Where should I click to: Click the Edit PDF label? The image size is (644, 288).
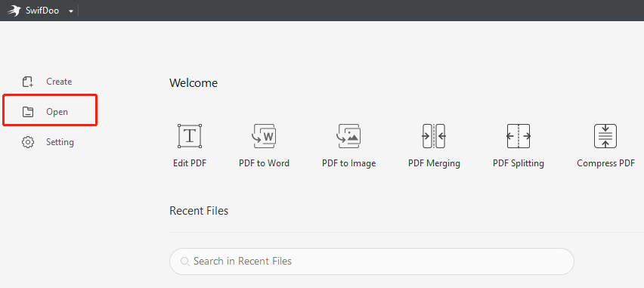click(190, 163)
